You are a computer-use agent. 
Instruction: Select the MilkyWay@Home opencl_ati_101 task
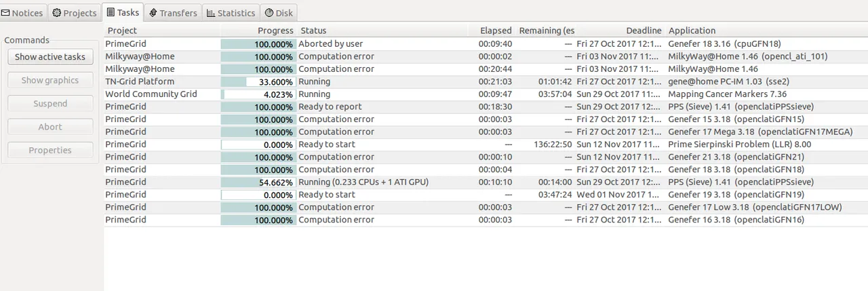pyautogui.click(x=486, y=56)
